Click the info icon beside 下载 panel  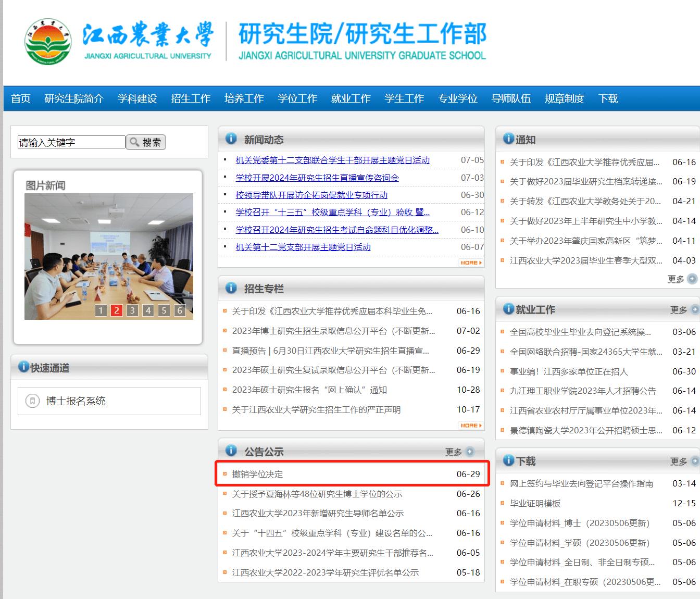507,460
